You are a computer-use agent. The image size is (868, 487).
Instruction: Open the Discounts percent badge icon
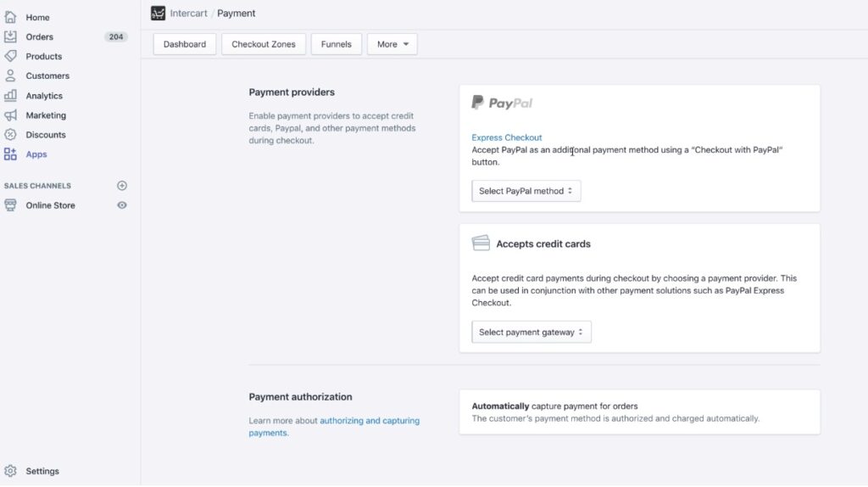[x=10, y=135]
